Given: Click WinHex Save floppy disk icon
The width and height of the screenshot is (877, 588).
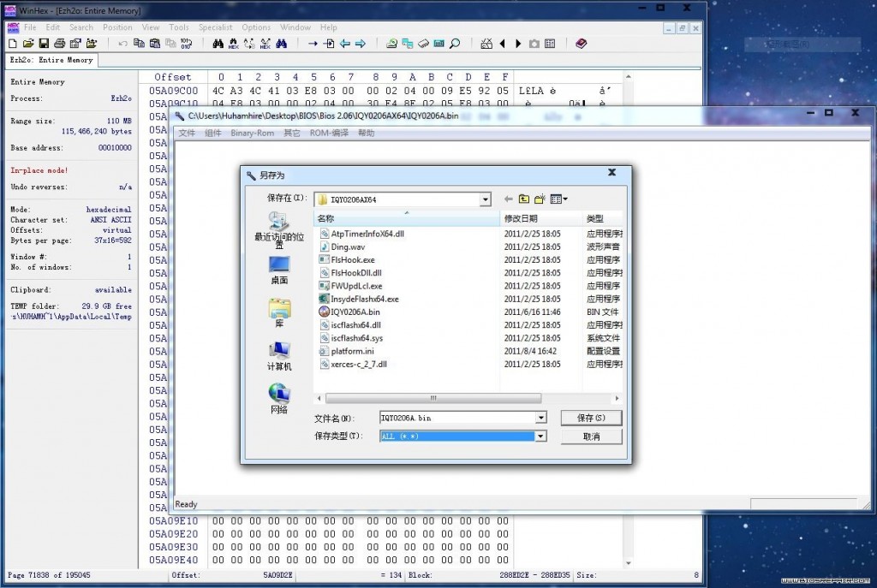Looking at the screenshot, I should click(44, 43).
